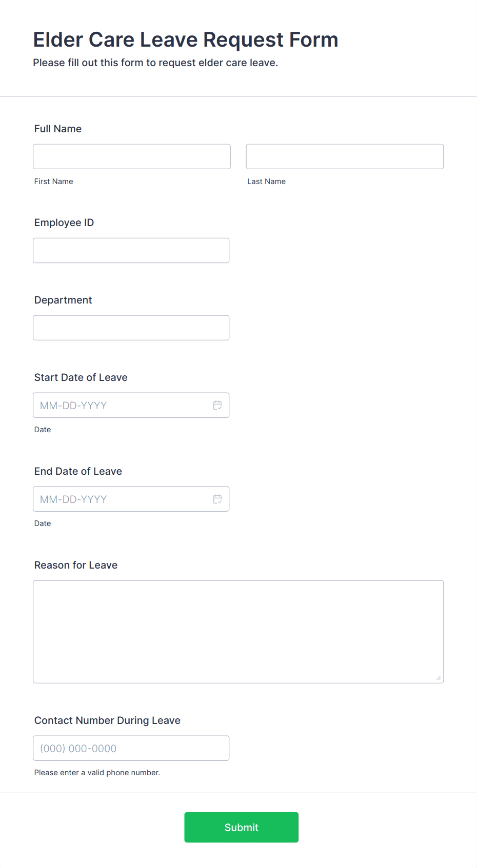Select the Employee ID text box
Viewport: 477px width, 868px height.
131,250
